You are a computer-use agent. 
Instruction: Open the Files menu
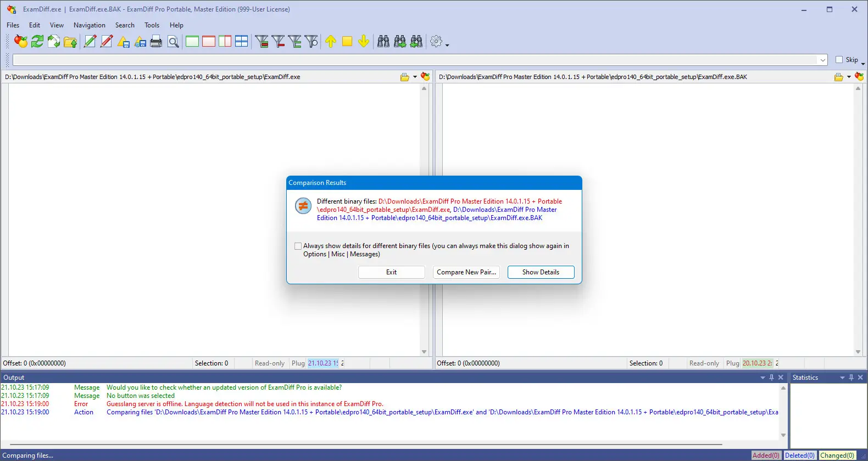(x=13, y=25)
